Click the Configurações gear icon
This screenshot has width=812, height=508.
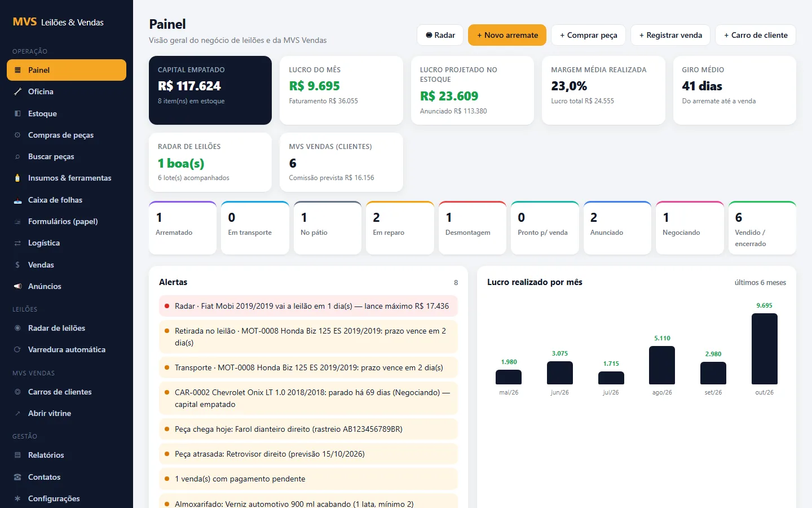click(x=17, y=498)
